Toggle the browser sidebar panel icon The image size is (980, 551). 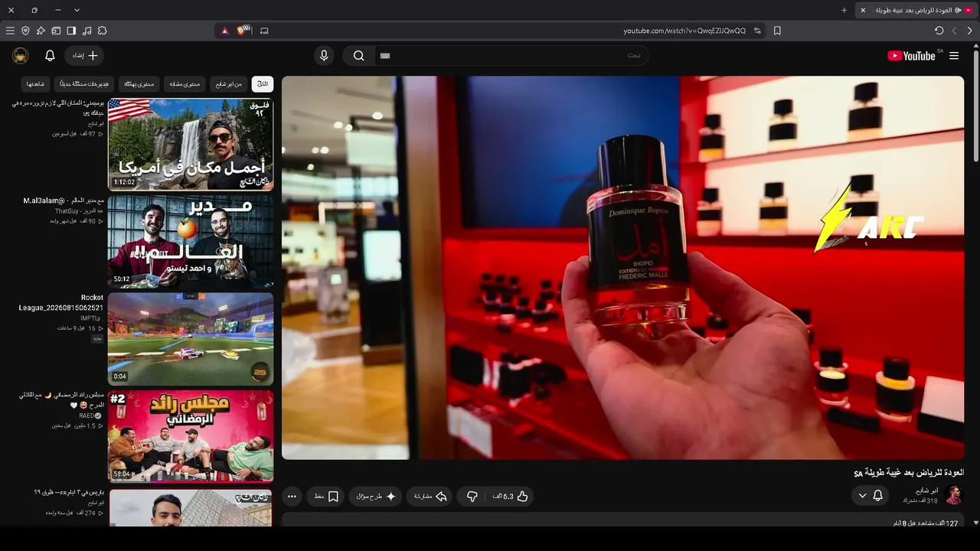click(x=71, y=31)
